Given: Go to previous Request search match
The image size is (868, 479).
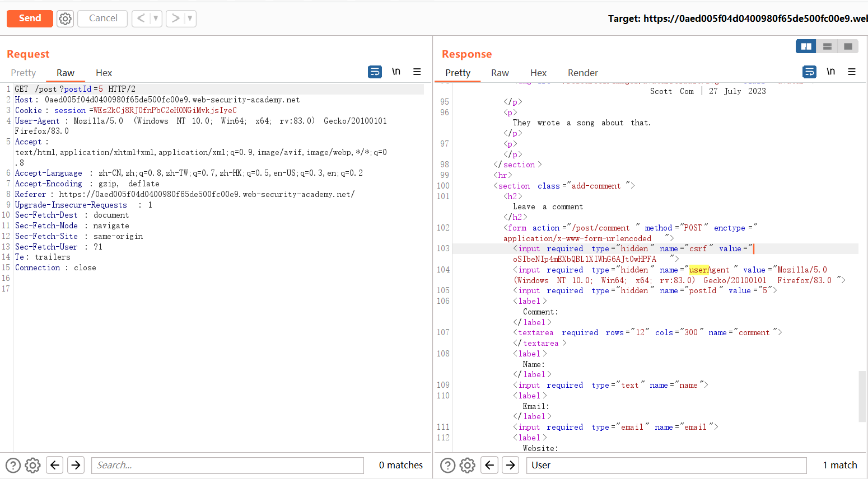Looking at the screenshot, I should 54,465.
